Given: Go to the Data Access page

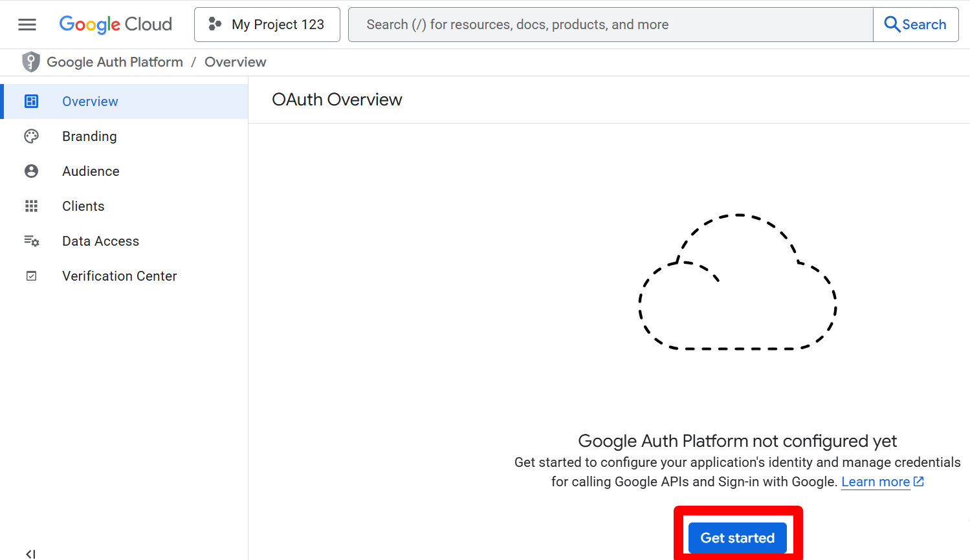Looking at the screenshot, I should pyautogui.click(x=124, y=241).
